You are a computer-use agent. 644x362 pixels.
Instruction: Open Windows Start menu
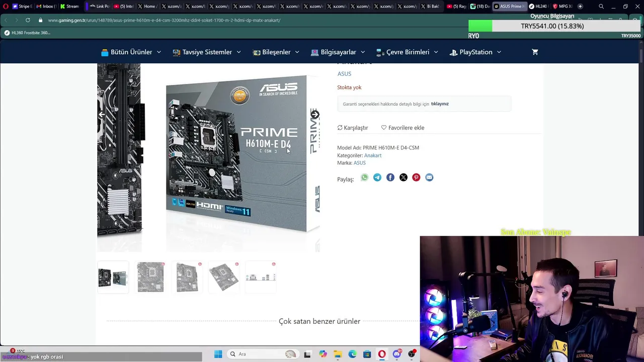(218, 354)
